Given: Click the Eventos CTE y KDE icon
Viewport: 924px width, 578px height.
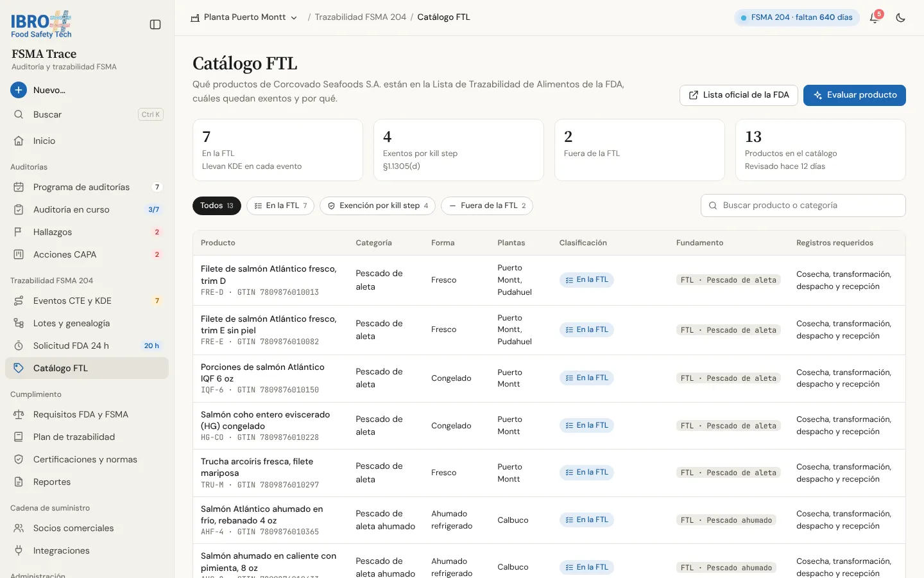Looking at the screenshot, I should tap(19, 301).
